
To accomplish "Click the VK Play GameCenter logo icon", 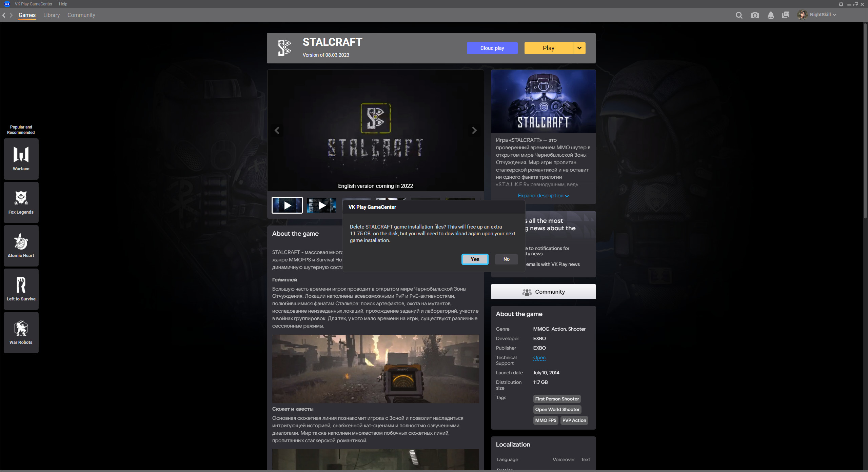I will tap(7, 4).
